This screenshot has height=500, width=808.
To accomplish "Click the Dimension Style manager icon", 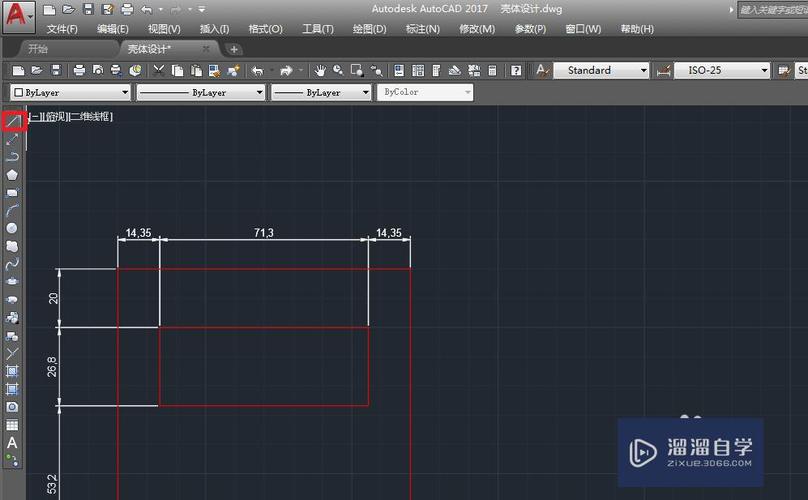I will coord(664,70).
